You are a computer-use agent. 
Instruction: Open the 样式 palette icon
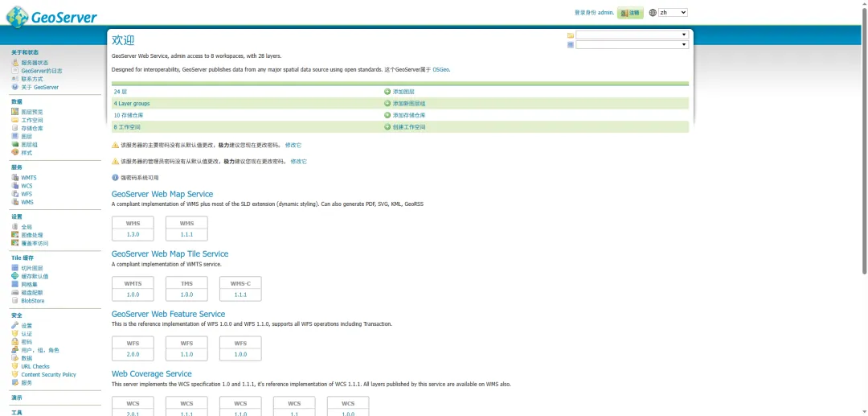click(x=15, y=153)
